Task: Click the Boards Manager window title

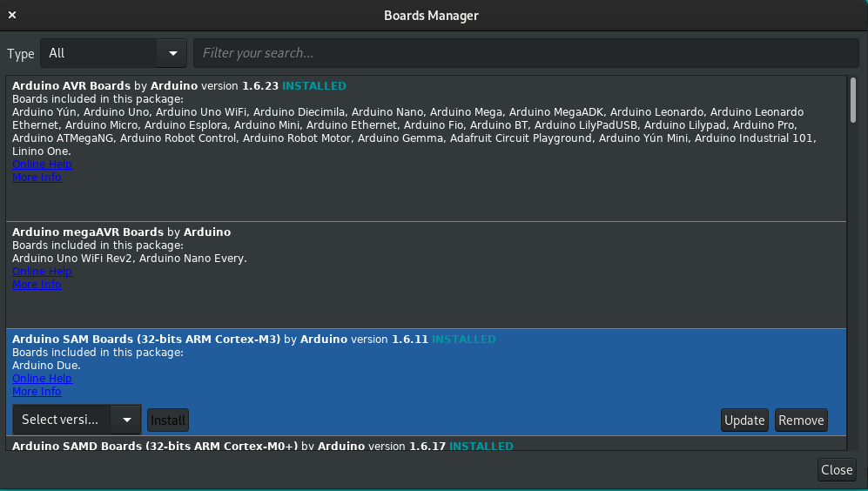Action: (x=431, y=16)
